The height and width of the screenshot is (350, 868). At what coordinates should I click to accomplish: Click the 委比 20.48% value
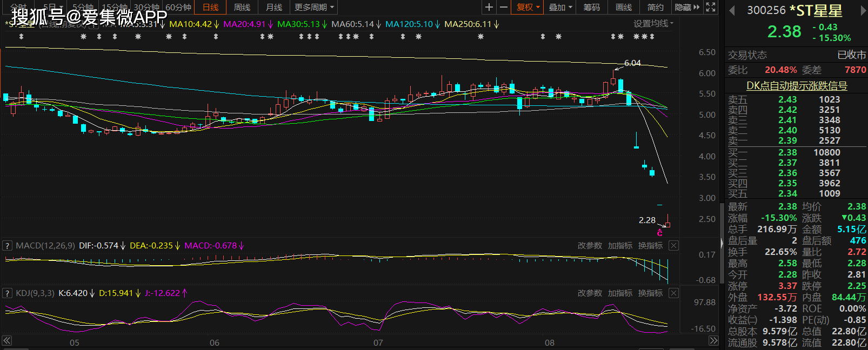pyautogui.click(x=780, y=70)
